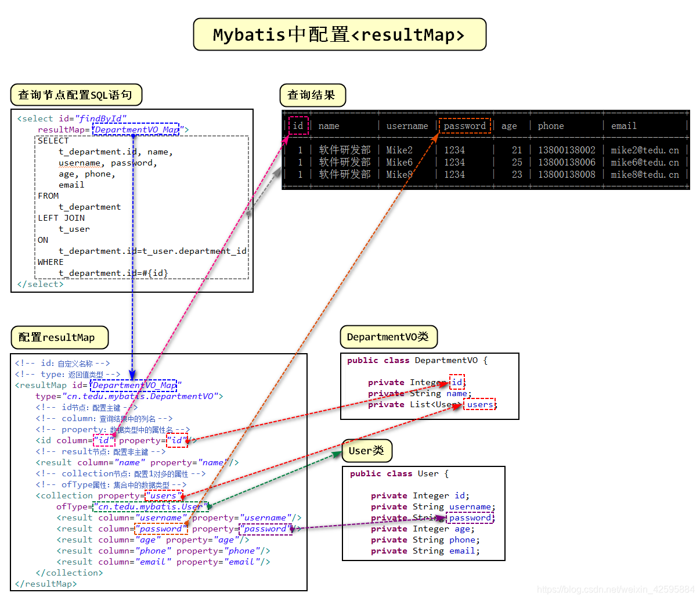This screenshot has height=600, width=700.
Task: Click "软件研发部" in the Mike2 row
Action: point(345,150)
